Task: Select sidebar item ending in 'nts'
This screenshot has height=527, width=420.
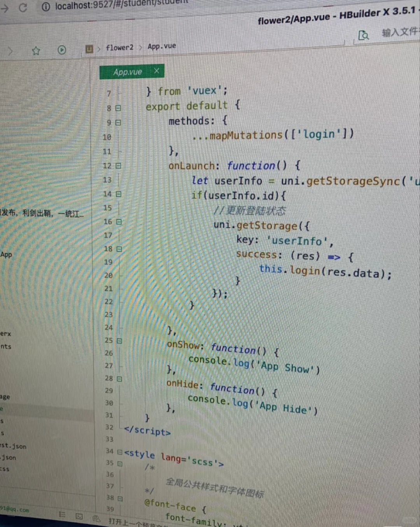Action: point(5,347)
